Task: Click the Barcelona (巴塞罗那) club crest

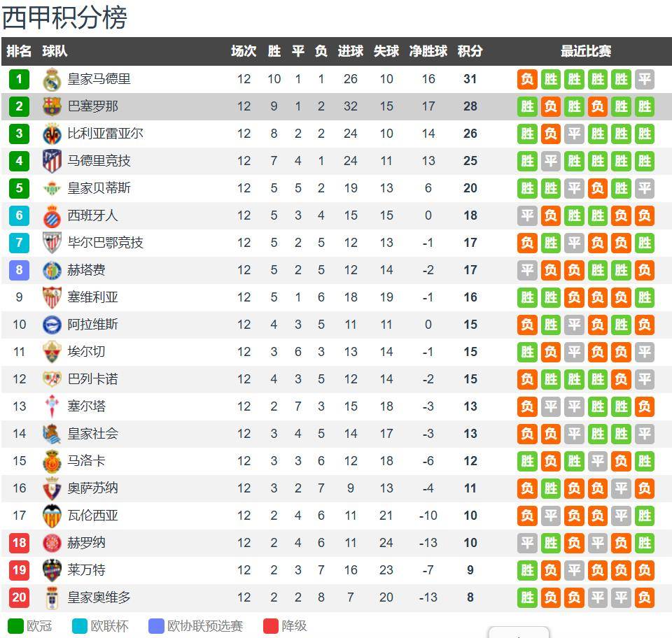Action: click(x=52, y=106)
